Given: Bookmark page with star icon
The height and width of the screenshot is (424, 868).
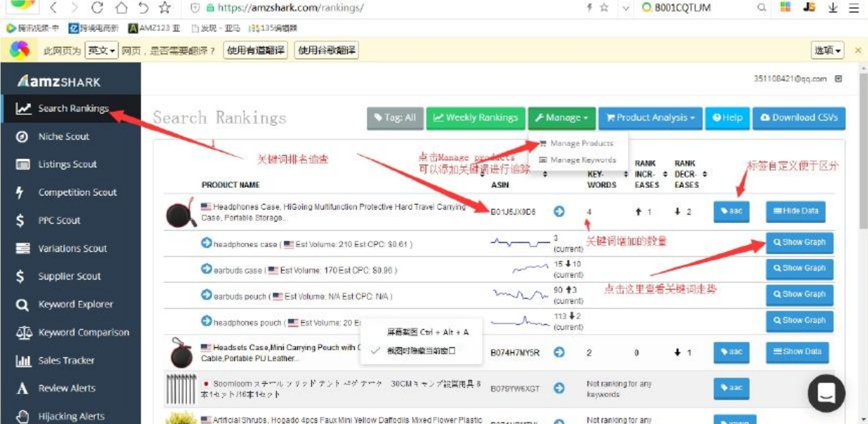Looking at the screenshot, I should [165, 8].
